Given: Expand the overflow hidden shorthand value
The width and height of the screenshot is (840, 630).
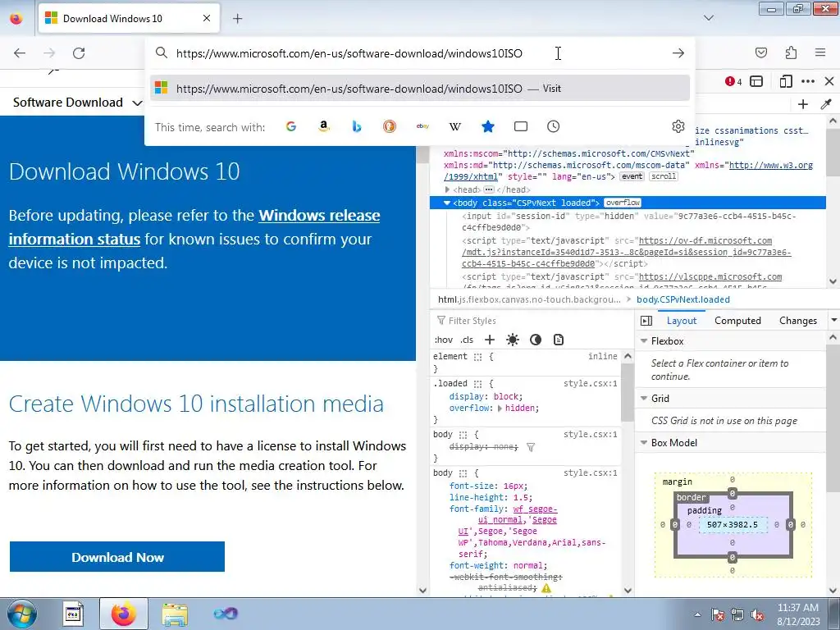Looking at the screenshot, I should tap(500, 409).
